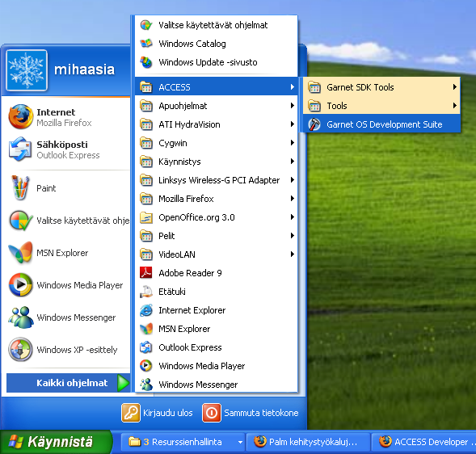The image size is (476, 454).
Task: Click the Cygwin program folder icon
Action: coord(146,143)
